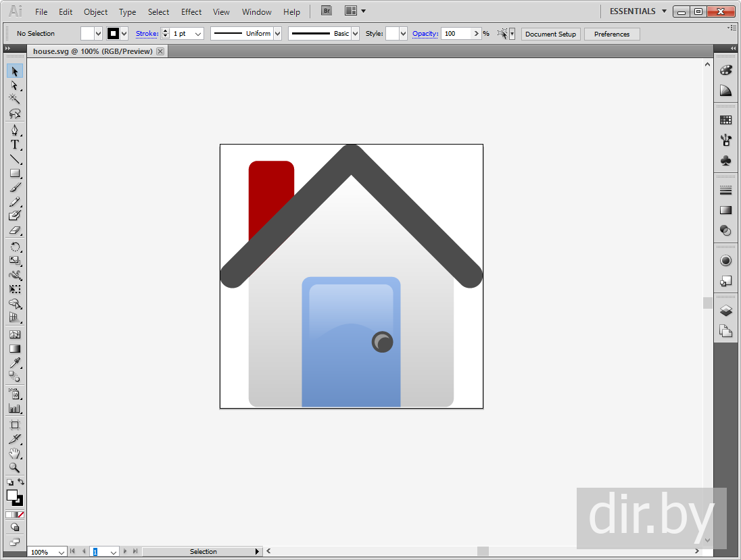This screenshot has height=560, width=741.
Task: Select the Pencil tool
Action: point(15,201)
